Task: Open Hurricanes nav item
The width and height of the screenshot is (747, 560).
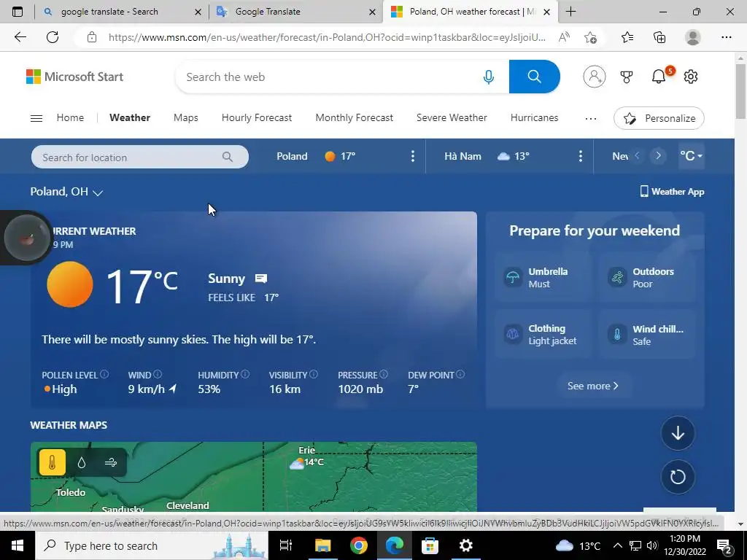Action: [534, 117]
